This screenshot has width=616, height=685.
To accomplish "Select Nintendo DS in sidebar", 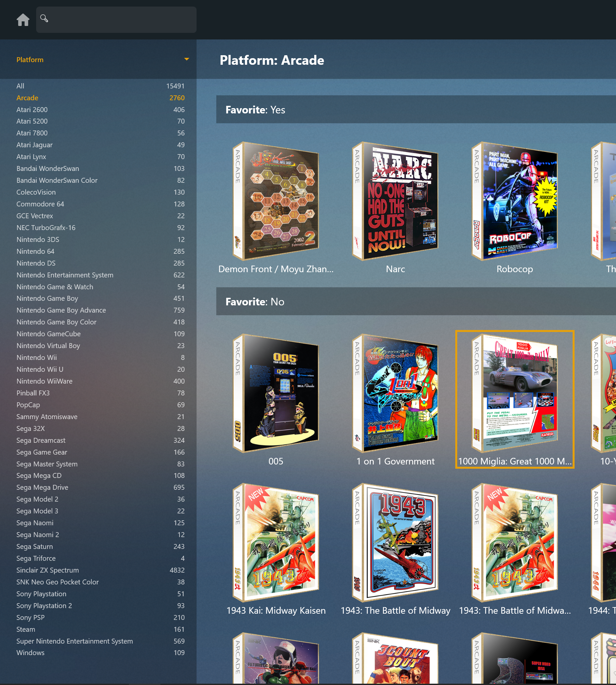I will click(x=101, y=263).
